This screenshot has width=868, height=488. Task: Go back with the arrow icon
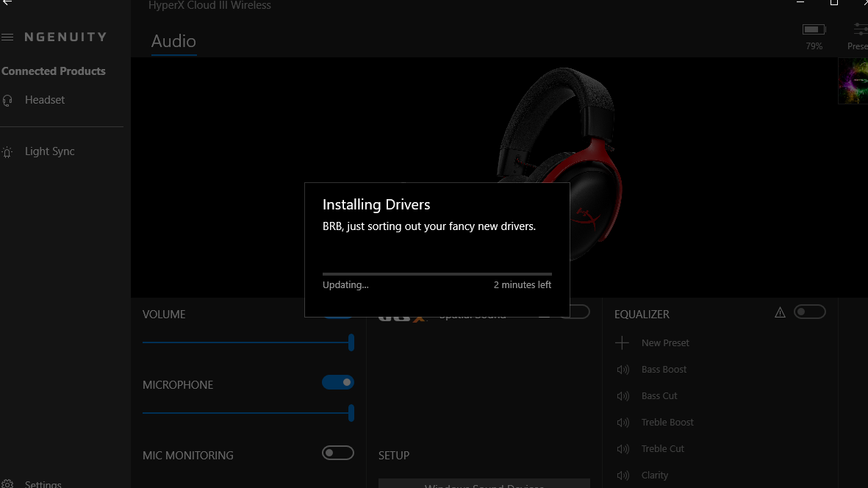click(x=7, y=2)
